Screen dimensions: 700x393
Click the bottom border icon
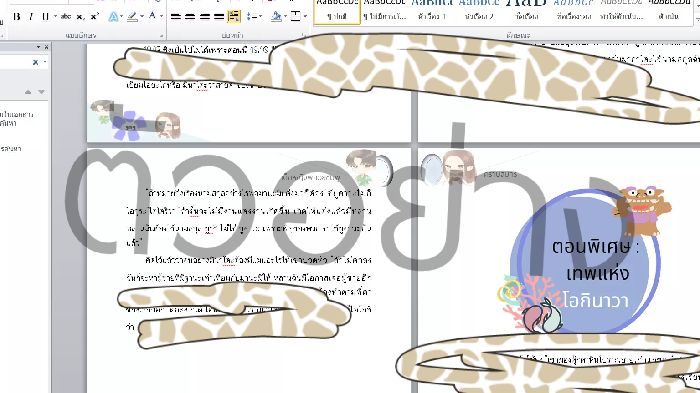(x=296, y=17)
